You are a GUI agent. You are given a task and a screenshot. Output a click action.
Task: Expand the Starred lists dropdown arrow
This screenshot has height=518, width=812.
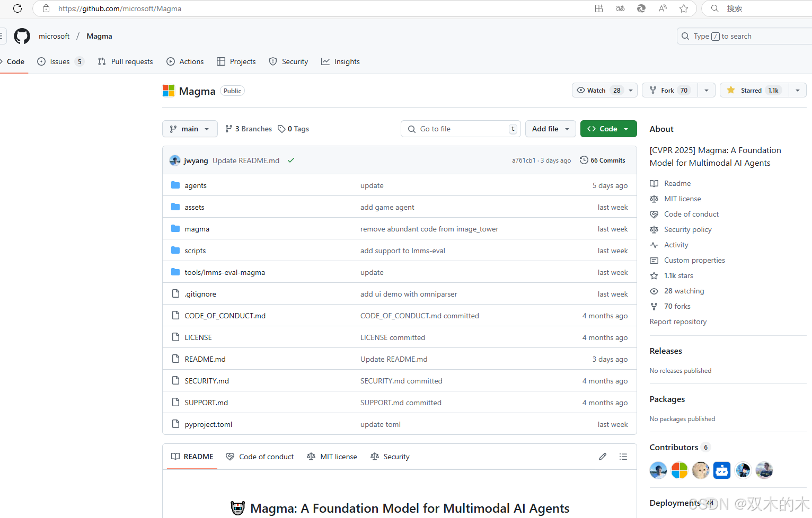(798, 90)
